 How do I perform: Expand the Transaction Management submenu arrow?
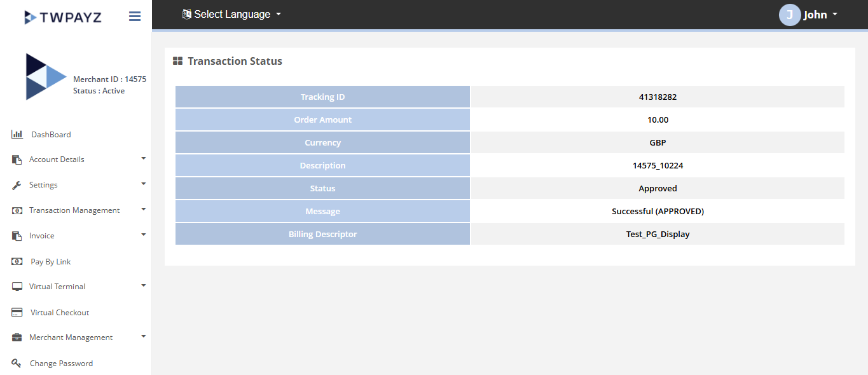click(144, 209)
